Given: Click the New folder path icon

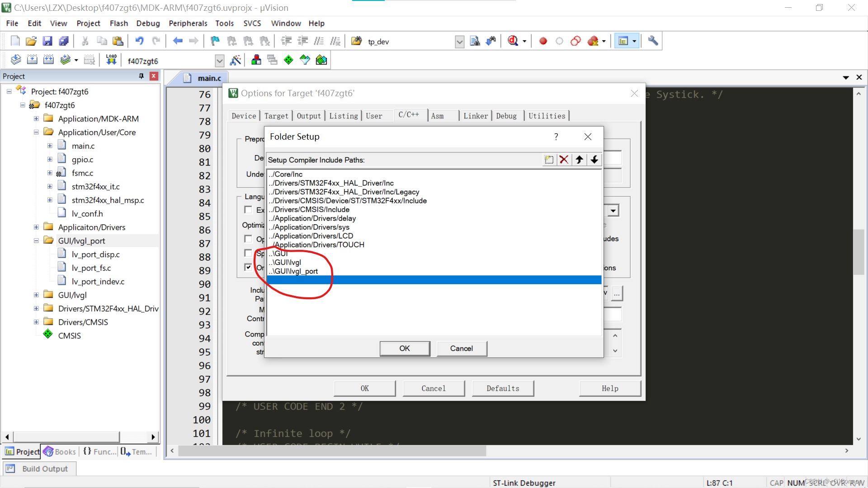Looking at the screenshot, I should pyautogui.click(x=549, y=160).
